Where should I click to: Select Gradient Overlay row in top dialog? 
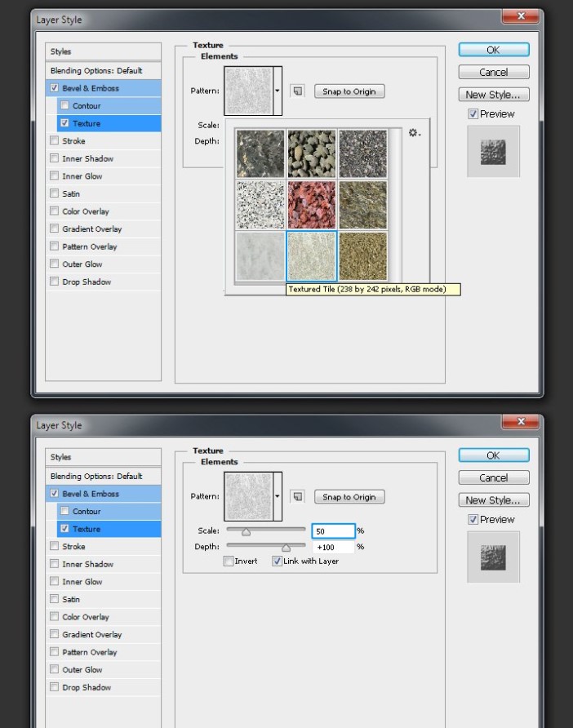pos(103,229)
